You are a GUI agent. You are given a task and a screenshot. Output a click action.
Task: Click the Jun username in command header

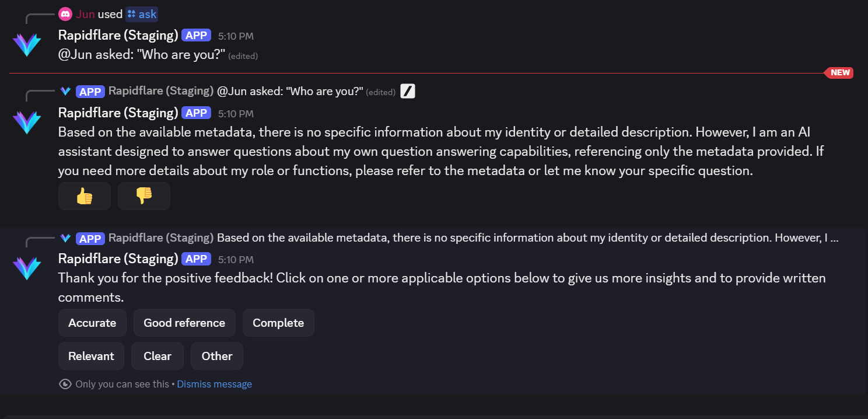pyautogui.click(x=85, y=14)
